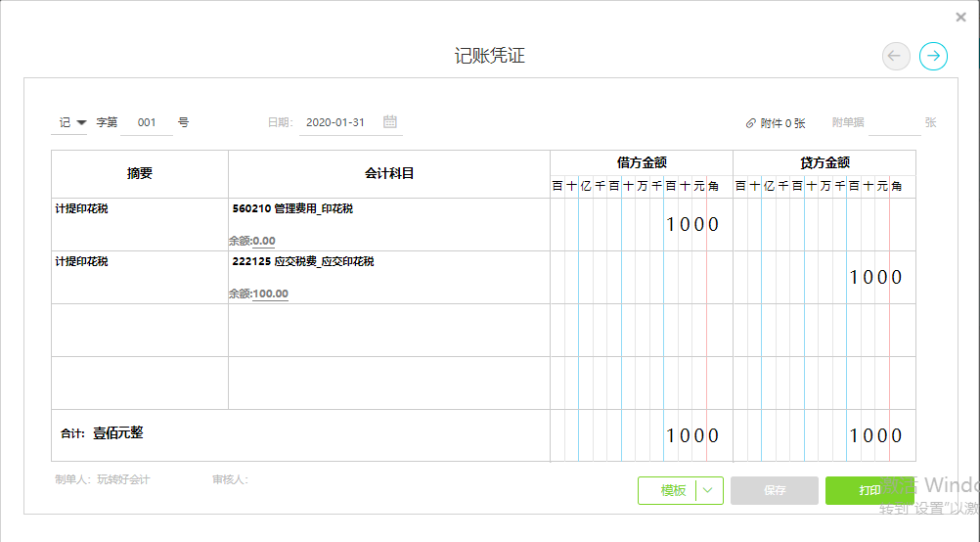Image resolution: width=980 pixels, height=542 pixels.
Task: Open the balance link 100.00
Action: coord(271,294)
